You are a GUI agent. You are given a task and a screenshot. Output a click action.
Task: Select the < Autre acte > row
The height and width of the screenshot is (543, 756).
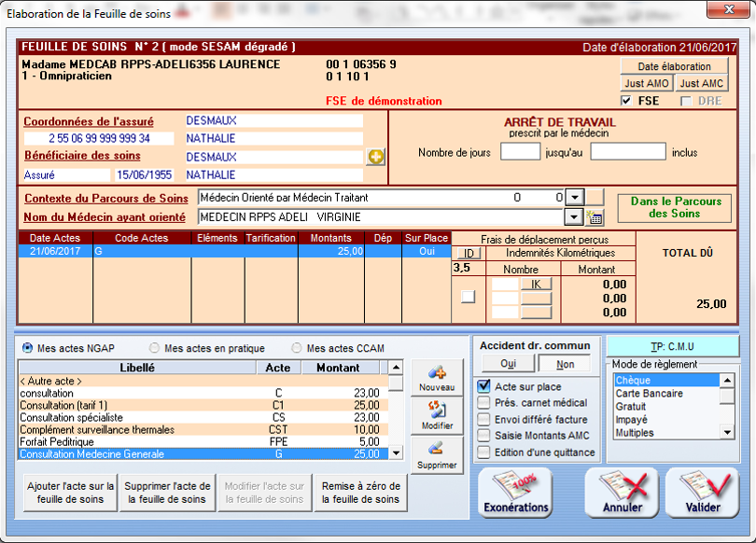(x=203, y=381)
